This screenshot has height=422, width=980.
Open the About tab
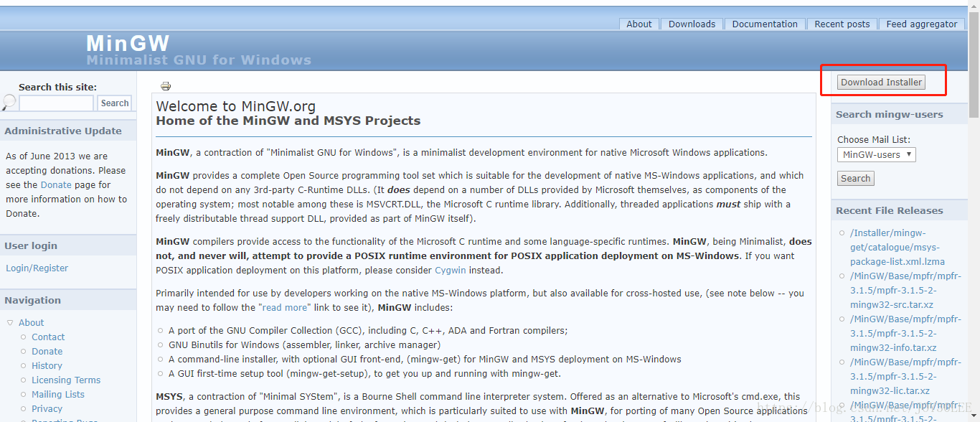click(639, 24)
